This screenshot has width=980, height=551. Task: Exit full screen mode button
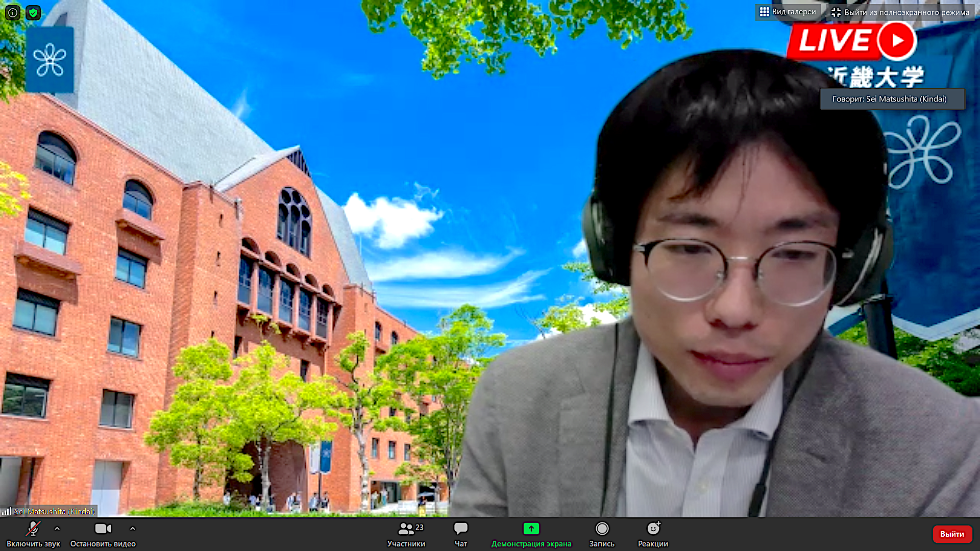pyautogui.click(x=900, y=12)
